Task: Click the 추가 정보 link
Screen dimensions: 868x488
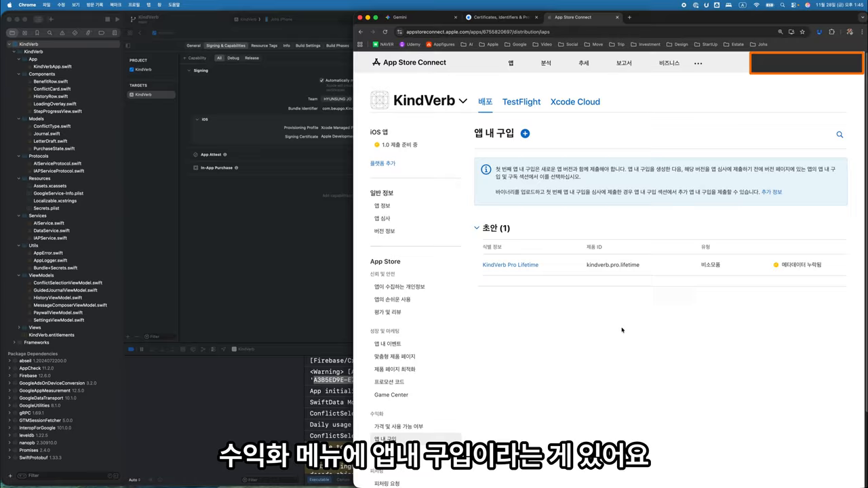Action: pyautogui.click(x=772, y=192)
